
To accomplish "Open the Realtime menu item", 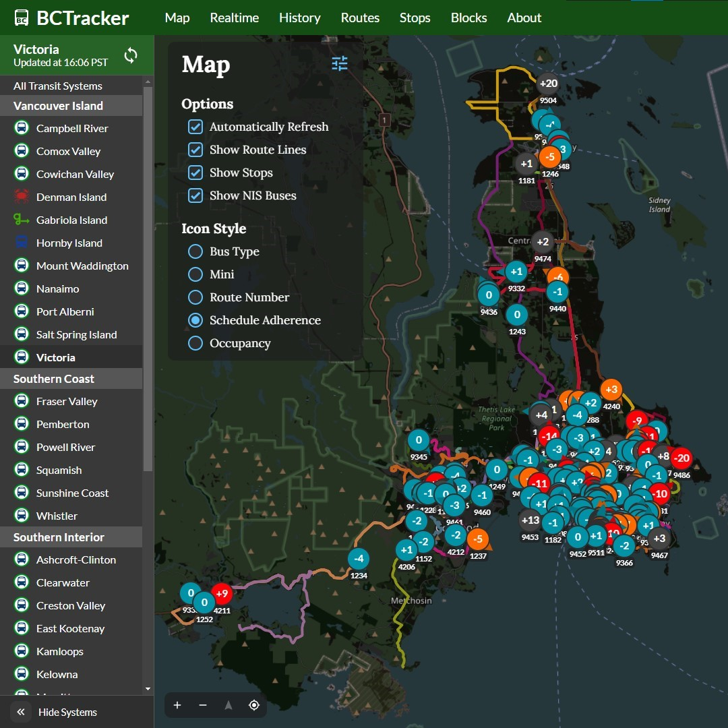I will [x=234, y=18].
